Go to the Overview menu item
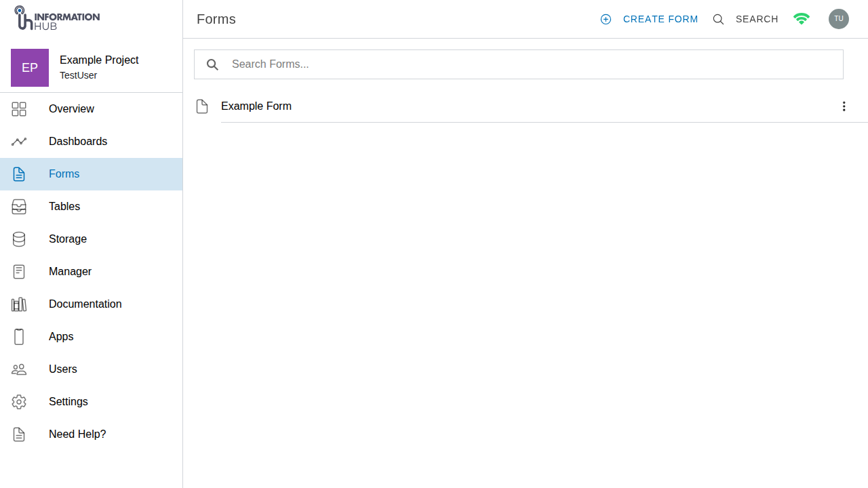Image resolution: width=868 pixels, height=488 pixels. [71, 109]
